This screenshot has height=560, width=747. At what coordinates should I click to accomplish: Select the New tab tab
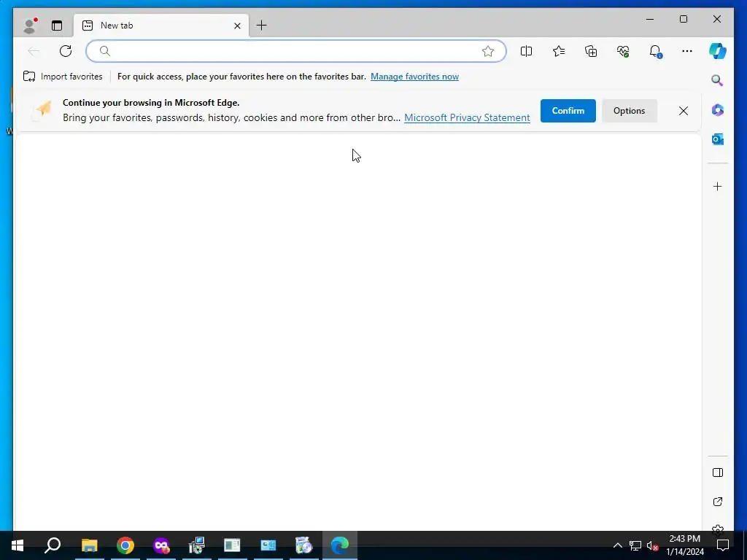click(x=160, y=26)
